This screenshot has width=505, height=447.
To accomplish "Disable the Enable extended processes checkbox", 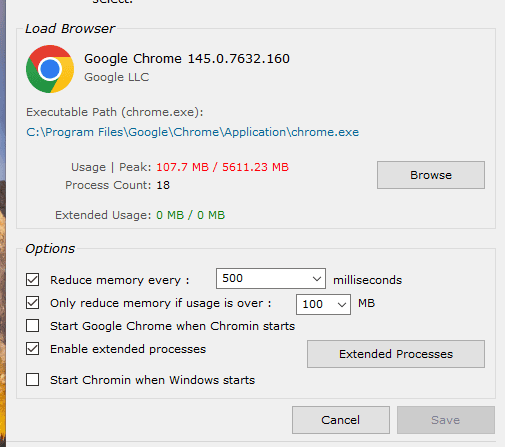I will click(32, 349).
